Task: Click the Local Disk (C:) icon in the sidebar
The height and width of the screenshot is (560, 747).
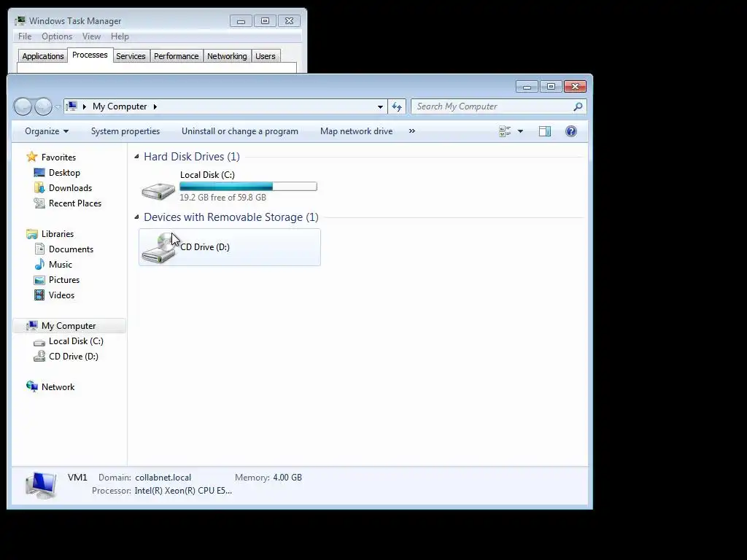Action: (x=39, y=342)
